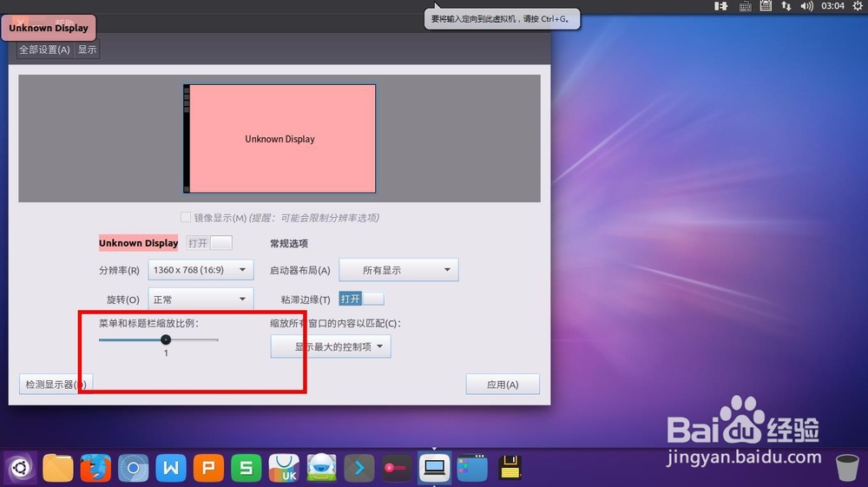Open the dark red key dock icon
This screenshot has width=868, height=487.
[x=397, y=468]
